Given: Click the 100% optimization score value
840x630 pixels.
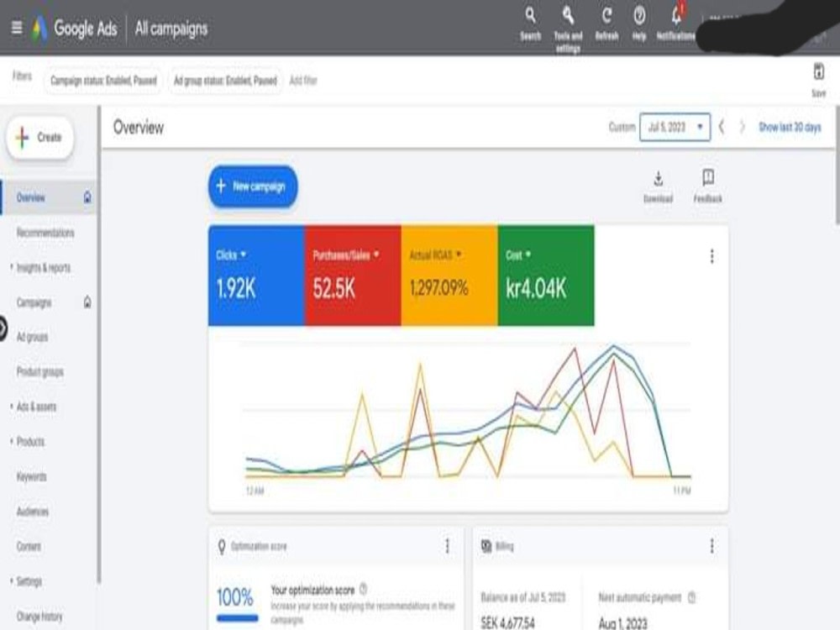Looking at the screenshot, I should pos(235,596).
